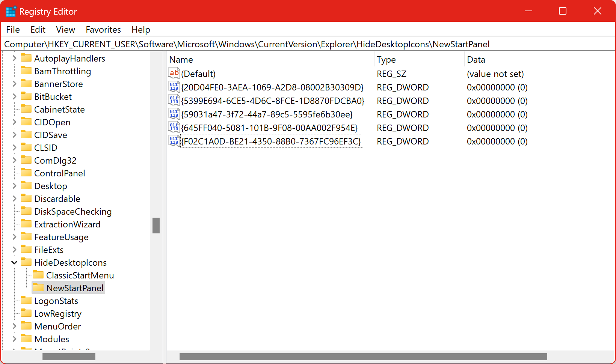The image size is (616, 364).
Task: Click DWORD icon for {F02C1A0D-BE21-4350-88B0-7367FC96EF3C}
Action: pos(174,141)
